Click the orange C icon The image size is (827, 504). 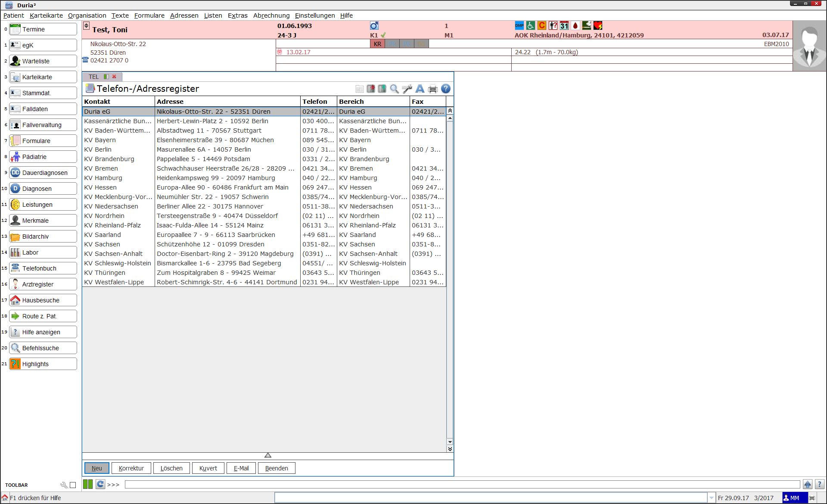click(x=542, y=26)
